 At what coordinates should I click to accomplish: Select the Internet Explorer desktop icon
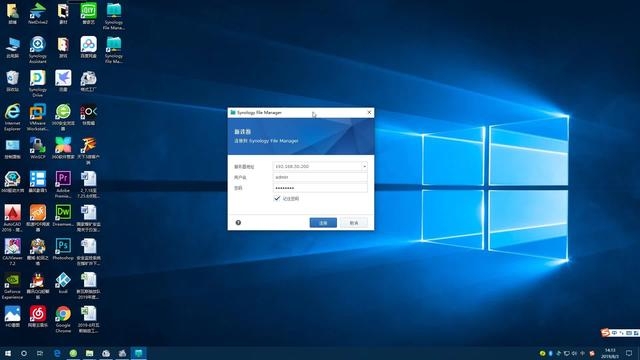[12, 117]
